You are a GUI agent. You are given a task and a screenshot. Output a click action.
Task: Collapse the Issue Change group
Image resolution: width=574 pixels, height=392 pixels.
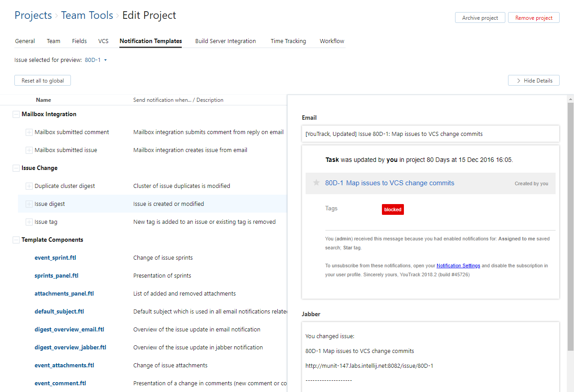click(x=16, y=168)
